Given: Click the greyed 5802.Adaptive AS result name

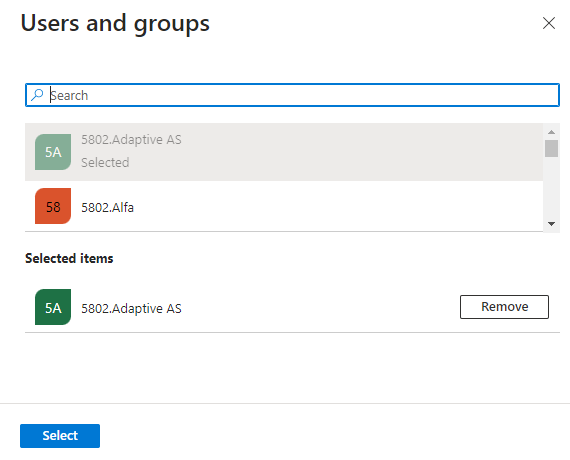Looking at the screenshot, I should pos(131,140).
